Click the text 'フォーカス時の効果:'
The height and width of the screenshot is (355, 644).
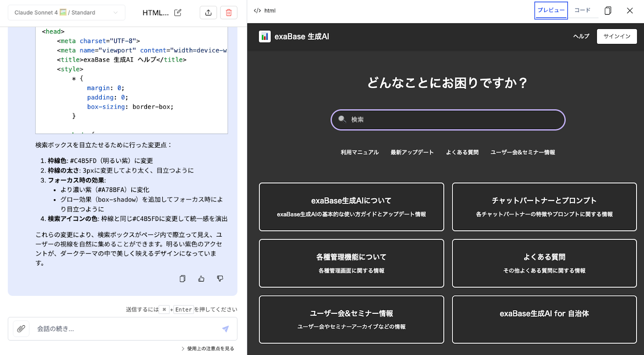(77, 180)
